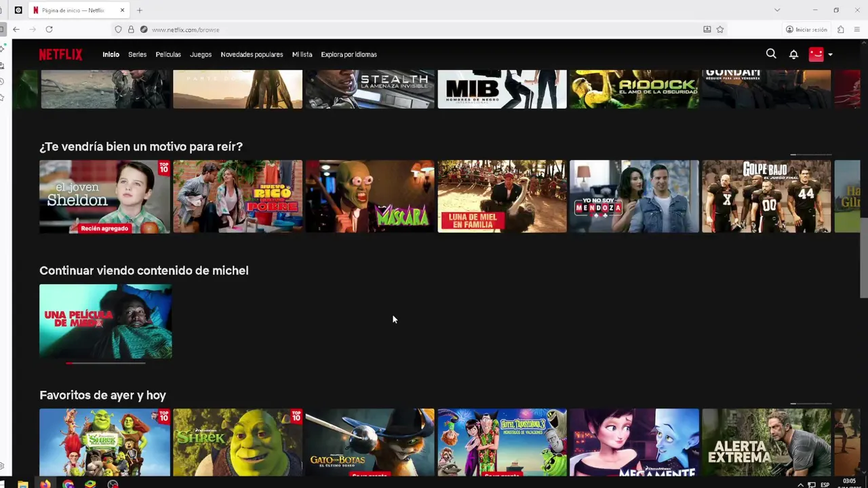Open Golpe Bajo thumbnail

coord(766,197)
